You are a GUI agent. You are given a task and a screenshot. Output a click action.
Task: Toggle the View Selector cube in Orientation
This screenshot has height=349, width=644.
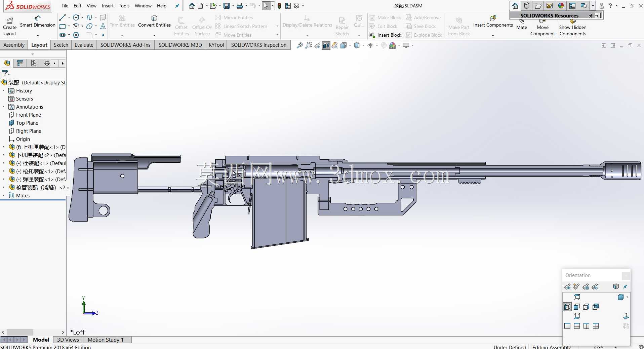tap(616, 286)
